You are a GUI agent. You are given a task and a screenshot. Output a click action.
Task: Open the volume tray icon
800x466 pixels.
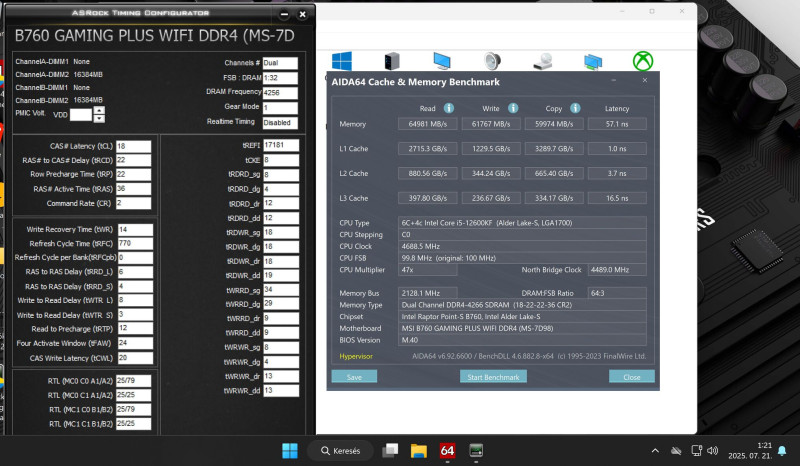713,451
